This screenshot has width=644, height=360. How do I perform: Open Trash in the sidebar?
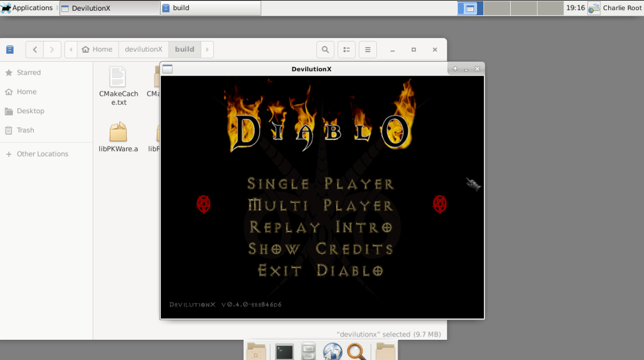pyautogui.click(x=25, y=130)
